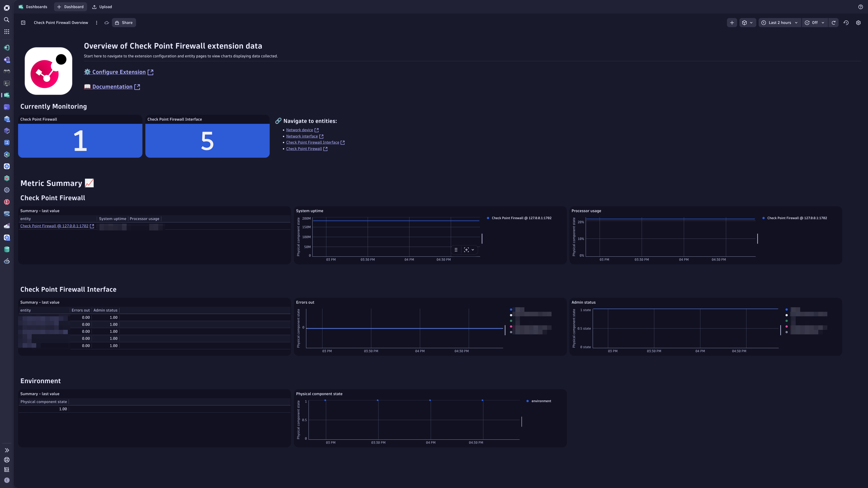Open the blue cube app marked NEW
This screenshot has width=868, height=488.
[7, 119]
